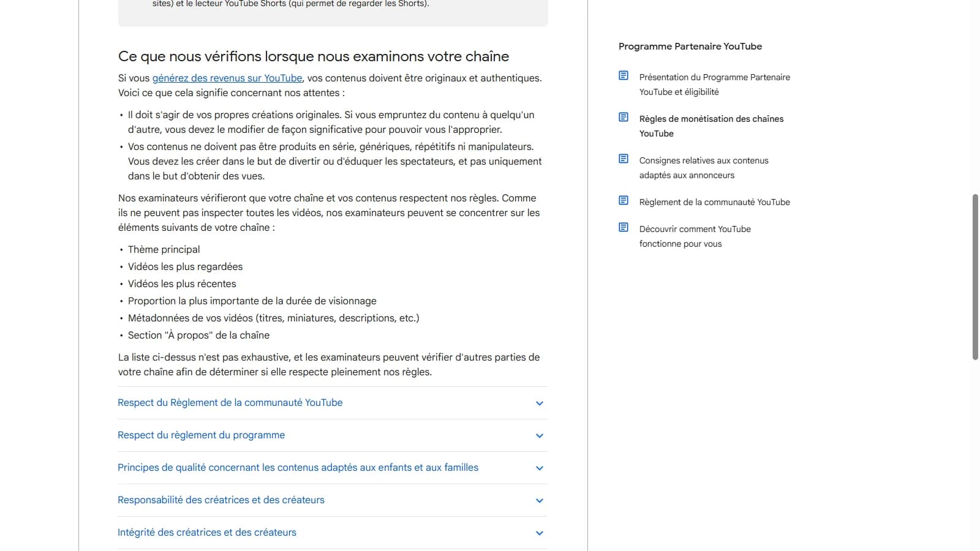This screenshot has height=551, width=980.
Task: Click bullet 'Il doit s'agir de vos propres créations'
Action: coord(331,122)
